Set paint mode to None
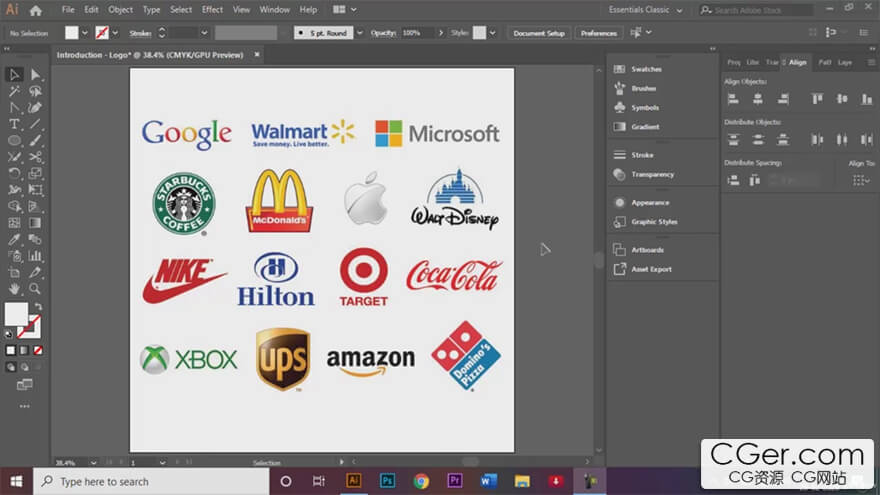 (x=38, y=350)
